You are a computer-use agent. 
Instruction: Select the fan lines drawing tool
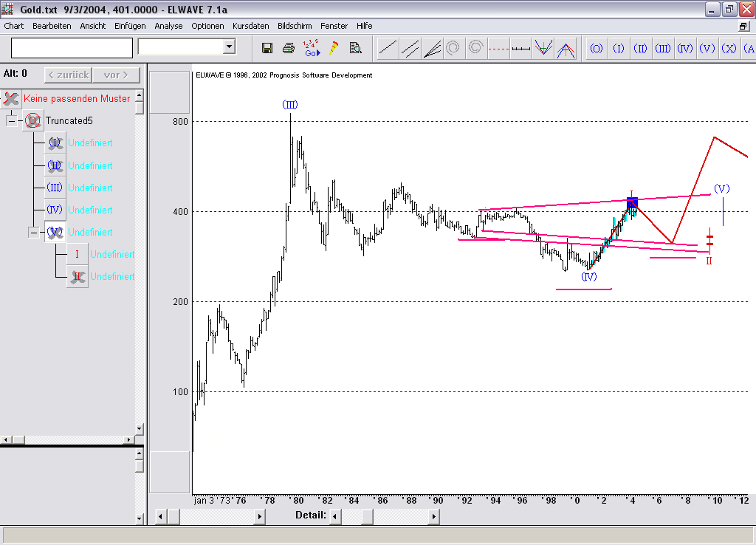click(x=433, y=49)
